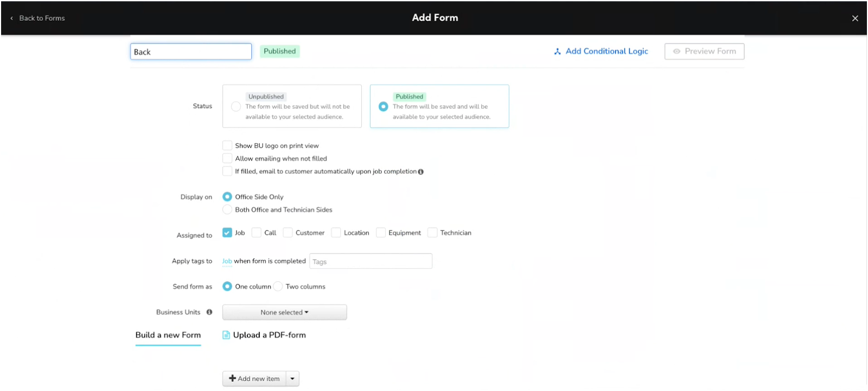The height and width of the screenshot is (391, 868).
Task: Select the Unpublished status radio button
Action: pos(235,106)
